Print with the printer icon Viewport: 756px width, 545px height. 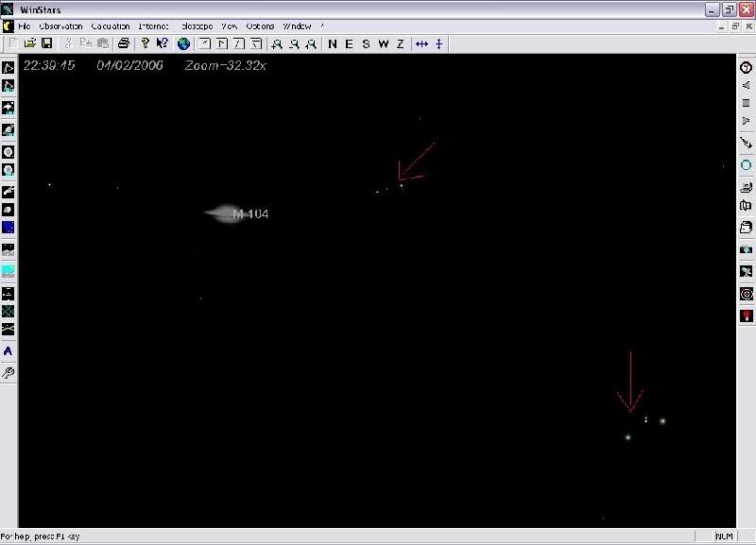tap(124, 43)
